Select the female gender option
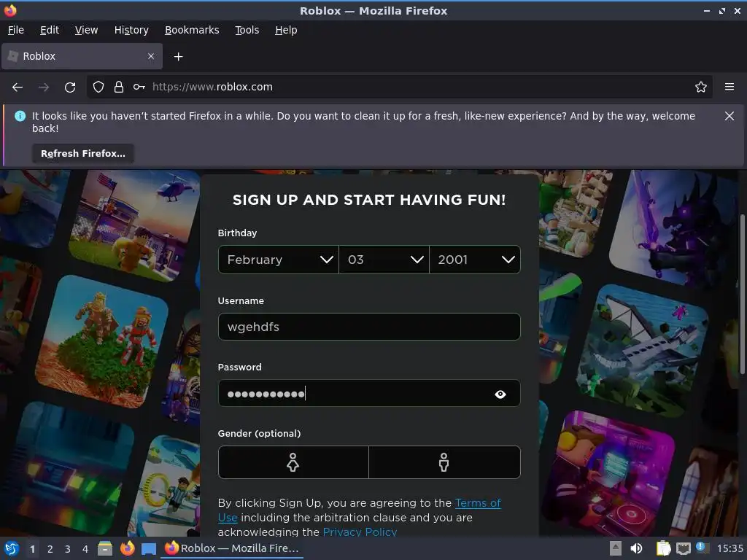The image size is (747, 560). (293, 462)
